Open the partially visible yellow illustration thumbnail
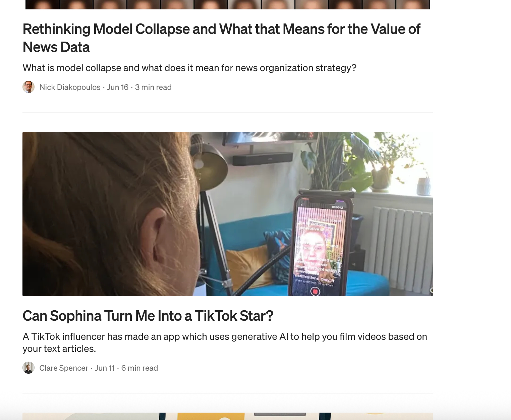Screen dimensions: 511x420 coord(228,416)
